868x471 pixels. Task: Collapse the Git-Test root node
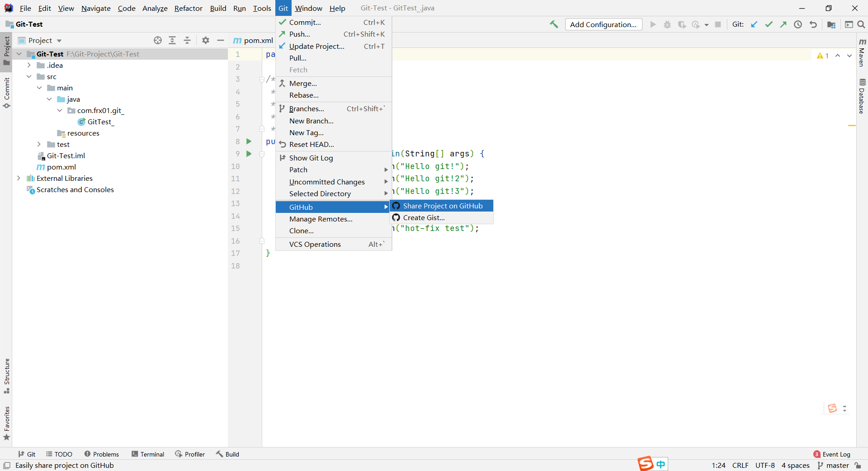point(19,54)
